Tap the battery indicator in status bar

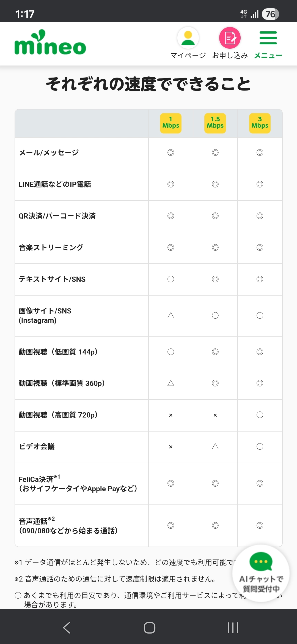[x=270, y=14]
